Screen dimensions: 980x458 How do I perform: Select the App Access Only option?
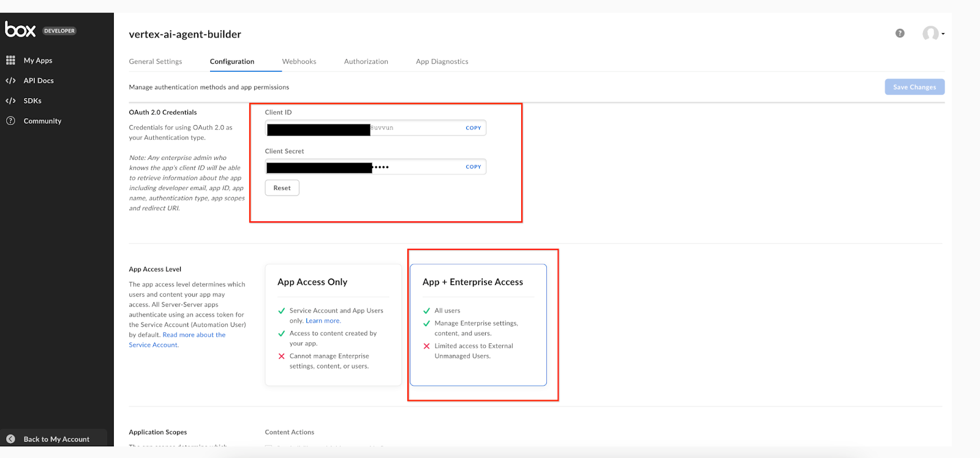(x=333, y=324)
